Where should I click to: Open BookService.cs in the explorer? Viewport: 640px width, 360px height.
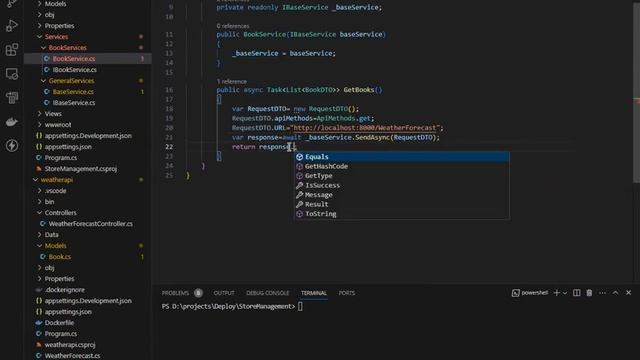(88, 59)
